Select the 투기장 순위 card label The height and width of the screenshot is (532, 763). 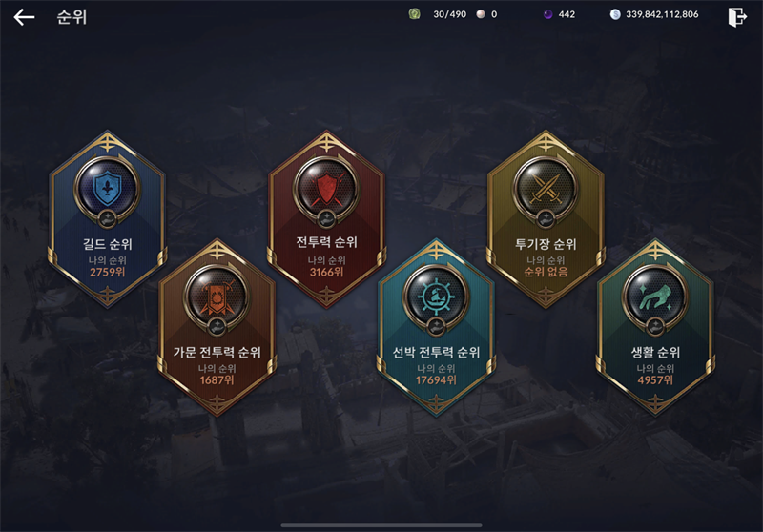546,244
